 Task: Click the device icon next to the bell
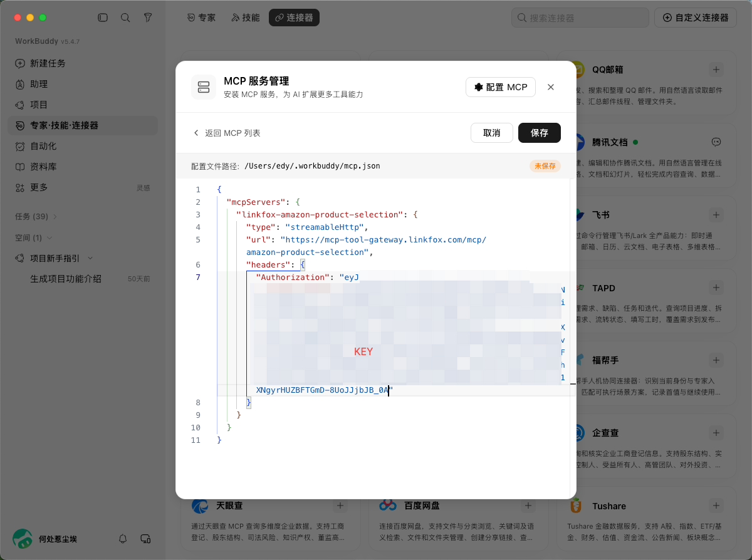(x=145, y=539)
